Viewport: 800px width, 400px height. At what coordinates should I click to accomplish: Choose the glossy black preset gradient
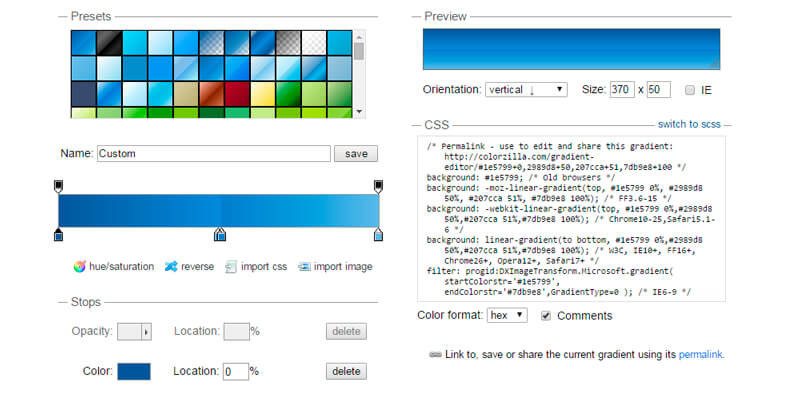pos(109,43)
